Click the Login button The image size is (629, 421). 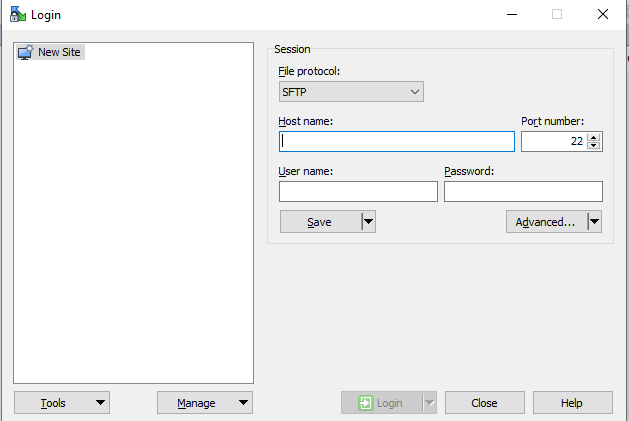(381, 403)
